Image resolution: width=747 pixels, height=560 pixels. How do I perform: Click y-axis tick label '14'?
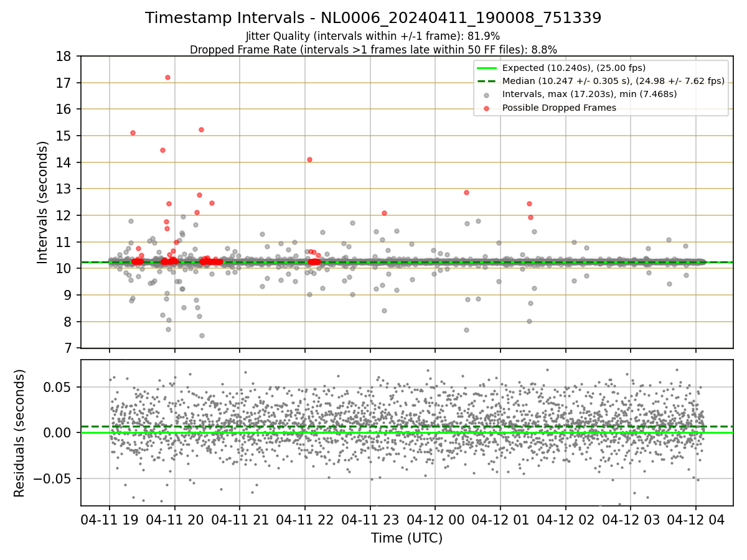click(64, 163)
